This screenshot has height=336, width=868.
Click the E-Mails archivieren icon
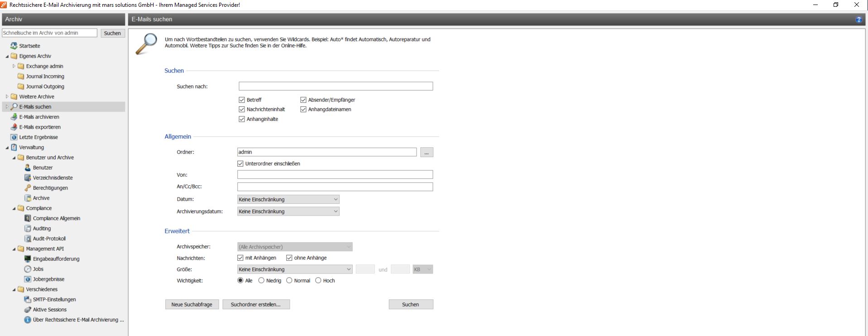[14, 117]
